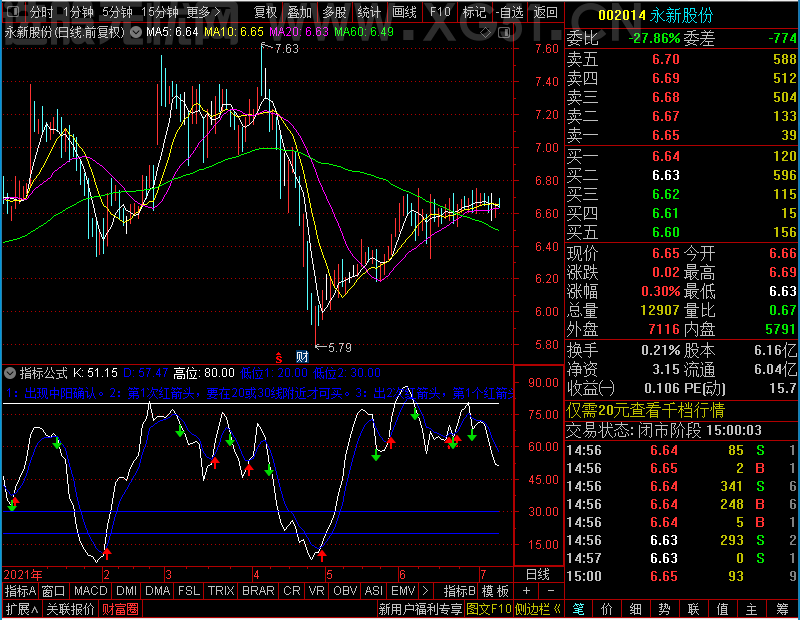Screen dimensions: 800x620
Task: Select the 细 sidebar tab
Action: [636, 609]
